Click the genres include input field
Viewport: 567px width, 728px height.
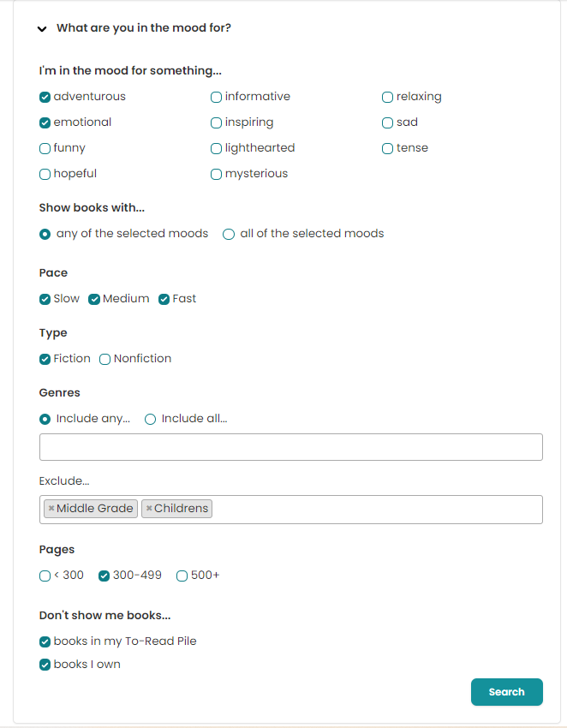tap(290, 447)
